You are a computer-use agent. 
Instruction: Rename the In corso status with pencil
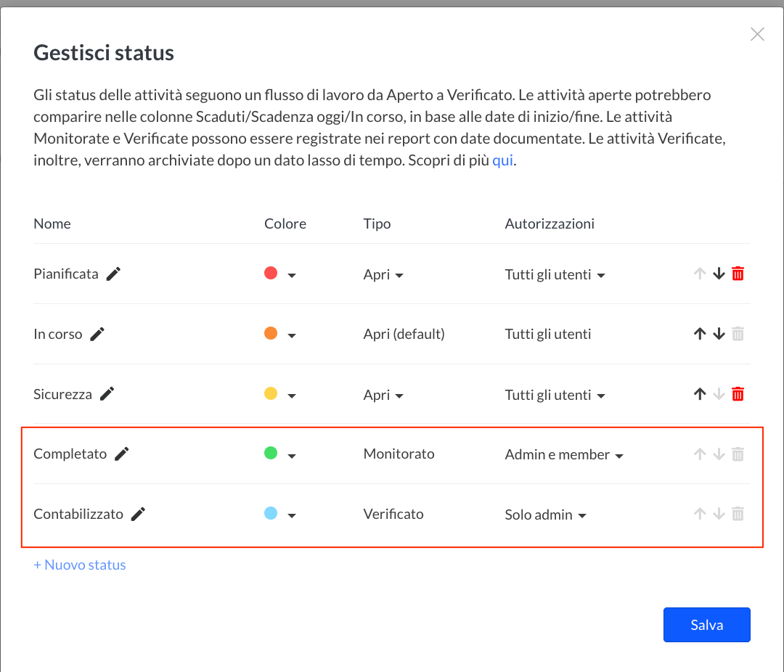click(x=97, y=334)
